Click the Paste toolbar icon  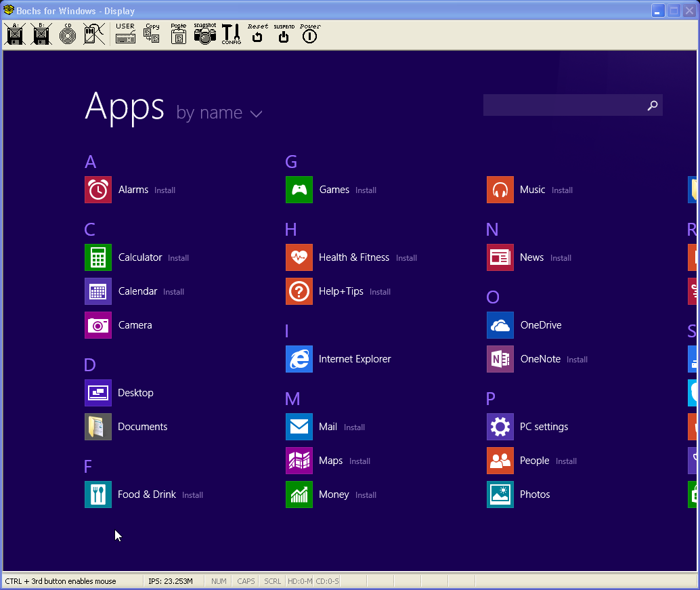(x=179, y=34)
